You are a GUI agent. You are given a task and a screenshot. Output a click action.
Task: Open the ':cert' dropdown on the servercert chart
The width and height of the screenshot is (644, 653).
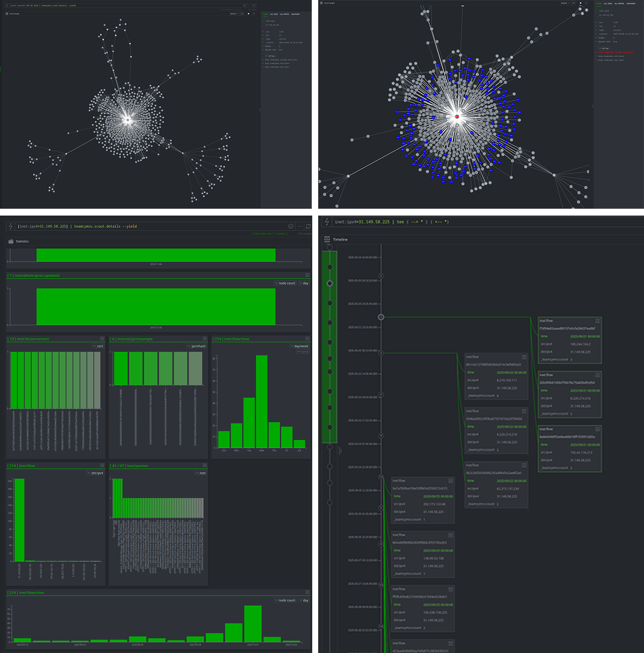click(98, 346)
